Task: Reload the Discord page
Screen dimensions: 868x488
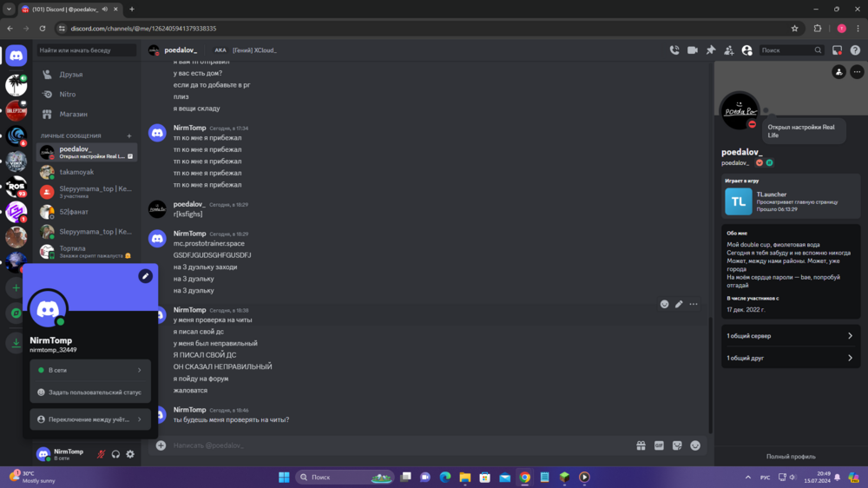Action: click(42, 29)
